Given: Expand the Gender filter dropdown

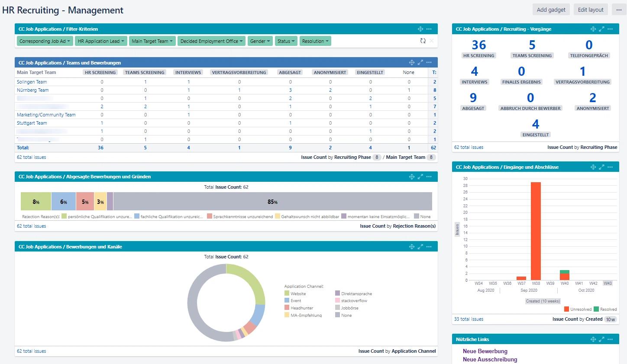Looking at the screenshot, I should tap(260, 41).
